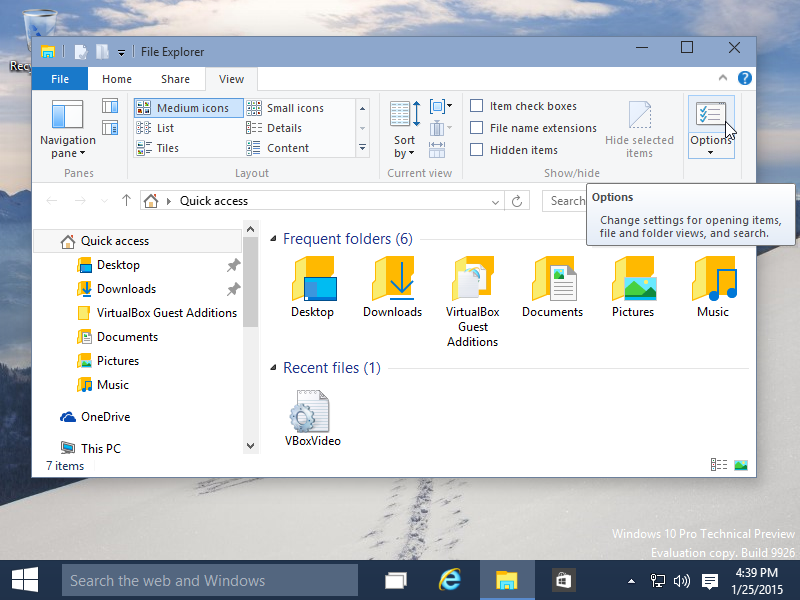Collapse the Frequent folders section
800x600 pixels.
274,239
